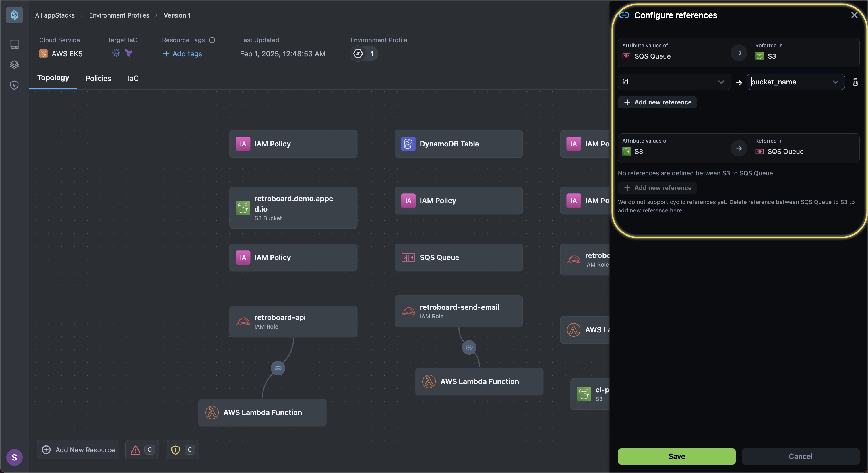Open the id attribute dropdown

click(x=674, y=82)
